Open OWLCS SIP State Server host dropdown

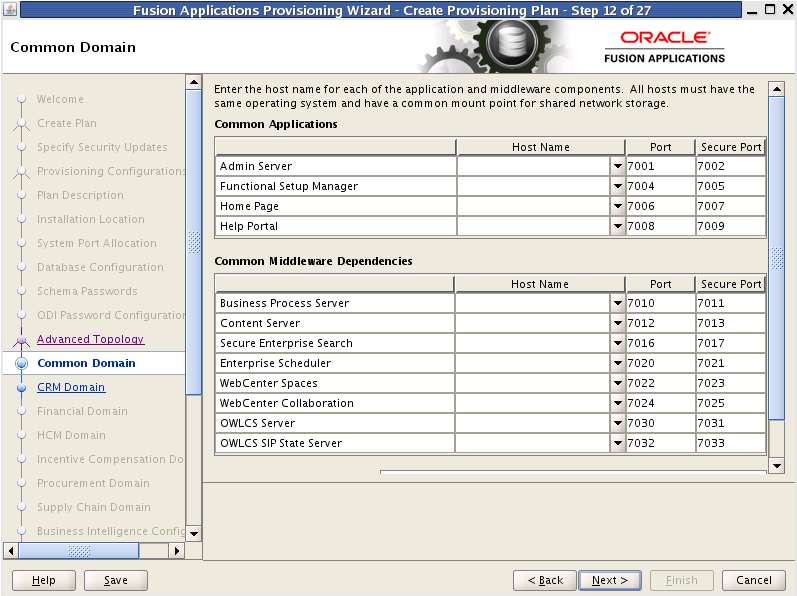click(x=618, y=443)
